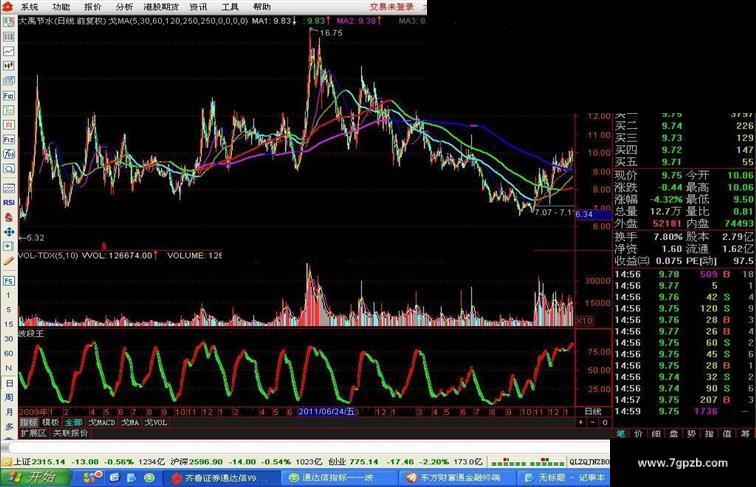The image size is (756, 487).
Task: Open the 港股期货 menu
Action: [x=161, y=7]
